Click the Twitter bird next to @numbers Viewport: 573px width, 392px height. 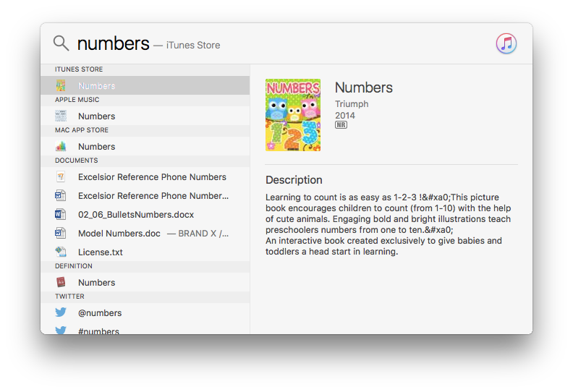(61, 312)
